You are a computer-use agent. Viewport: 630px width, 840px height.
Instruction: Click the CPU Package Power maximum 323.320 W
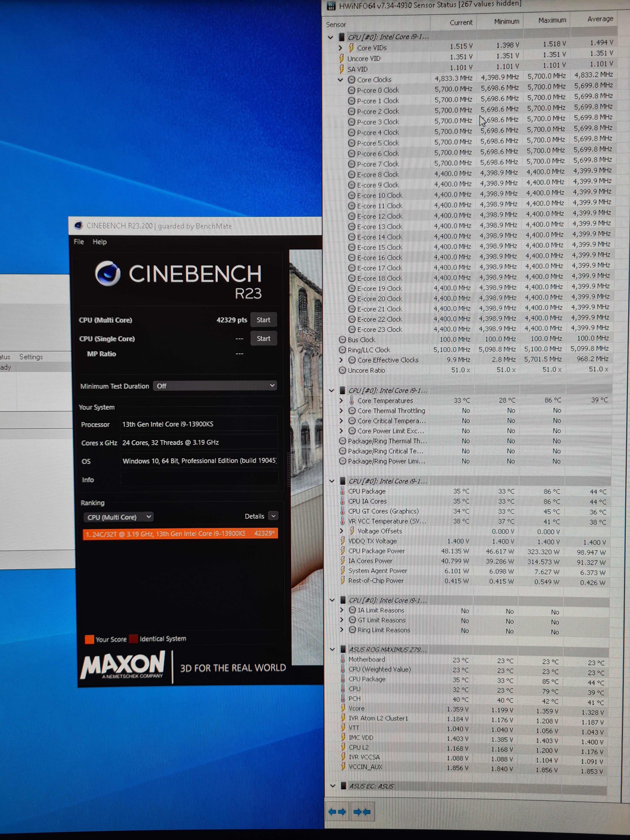[543, 551]
